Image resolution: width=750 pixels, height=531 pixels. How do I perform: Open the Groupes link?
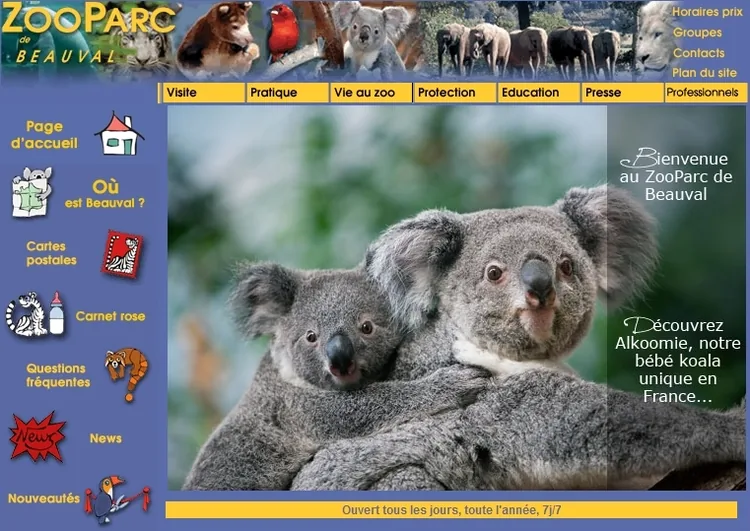tap(697, 33)
